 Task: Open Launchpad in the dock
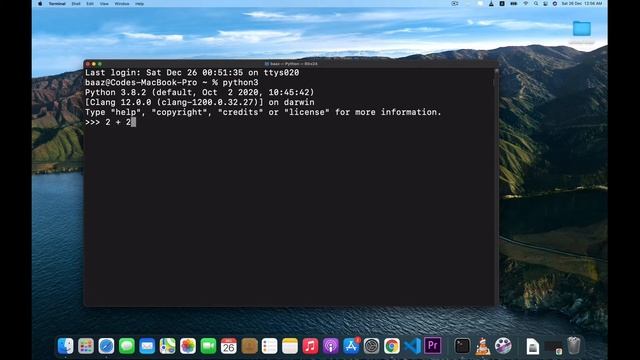(x=86, y=346)
